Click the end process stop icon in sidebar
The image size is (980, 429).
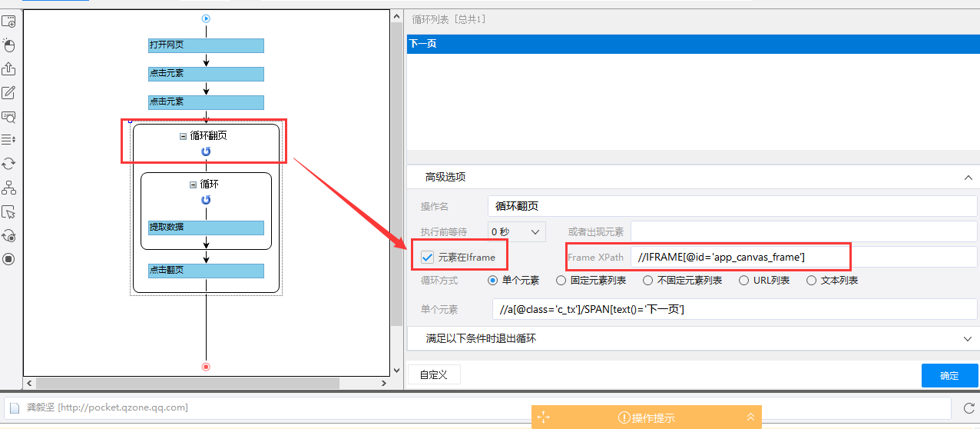(8, 259)
